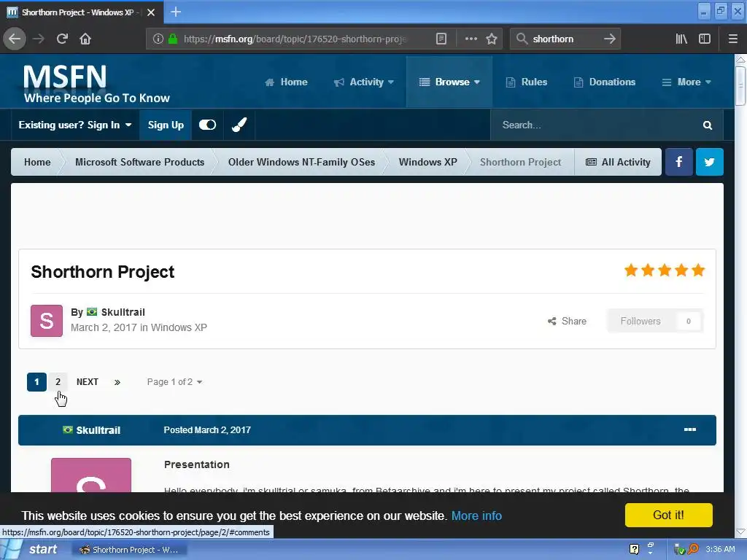Accept cookies with Got it! button
The image size is (747, 560).
(x=668, y=515)
